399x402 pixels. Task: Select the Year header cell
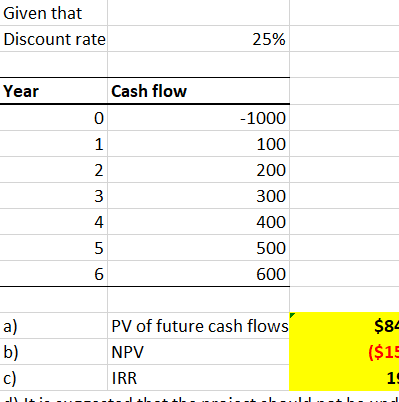pos(54,91)
